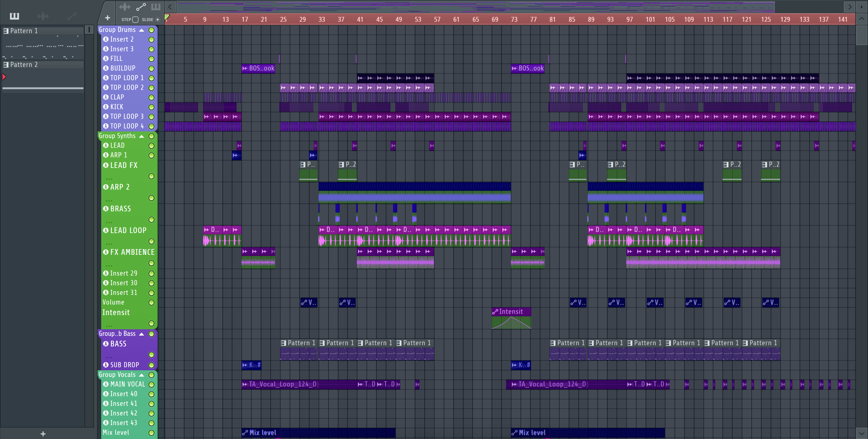Switch to pattern clip focus icon in toolbar
The image size is (868, 439).
click(x=156, y=7)
